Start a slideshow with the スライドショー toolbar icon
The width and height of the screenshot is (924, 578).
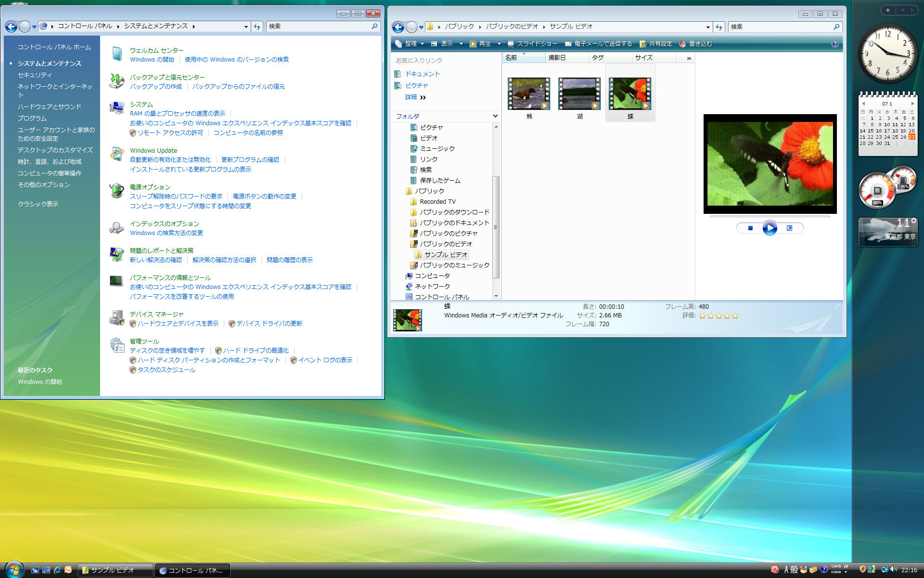pos(534,44)
